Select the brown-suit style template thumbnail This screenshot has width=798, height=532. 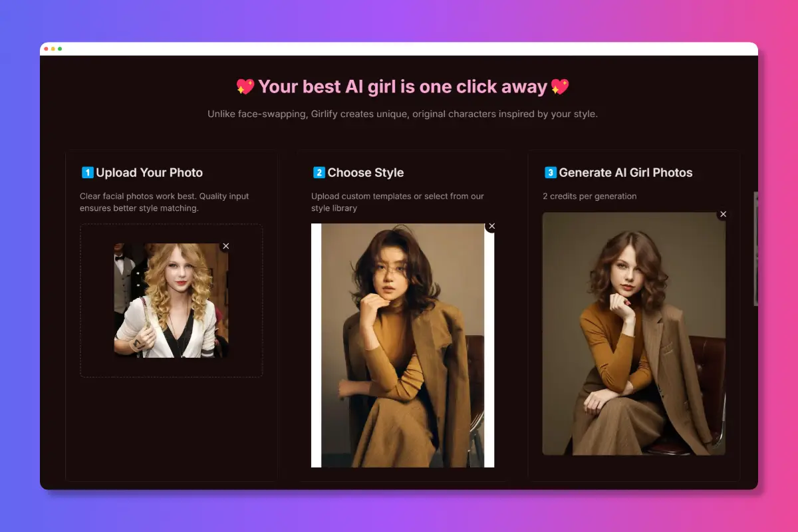pos(402,346)
